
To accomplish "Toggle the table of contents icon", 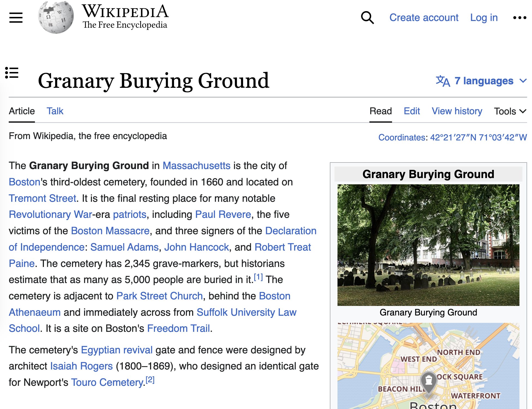I will pos(12,73).
